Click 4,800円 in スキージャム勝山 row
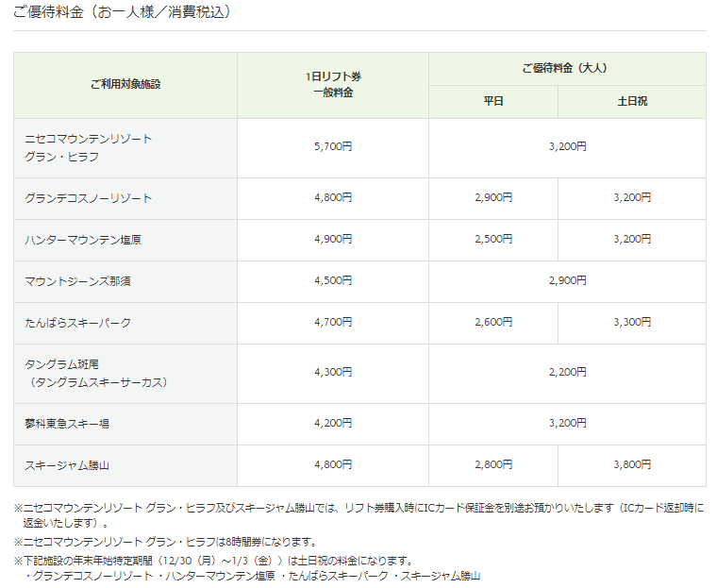Image resolution: width=717 pixels, height=588 pixels. point(333,464)
